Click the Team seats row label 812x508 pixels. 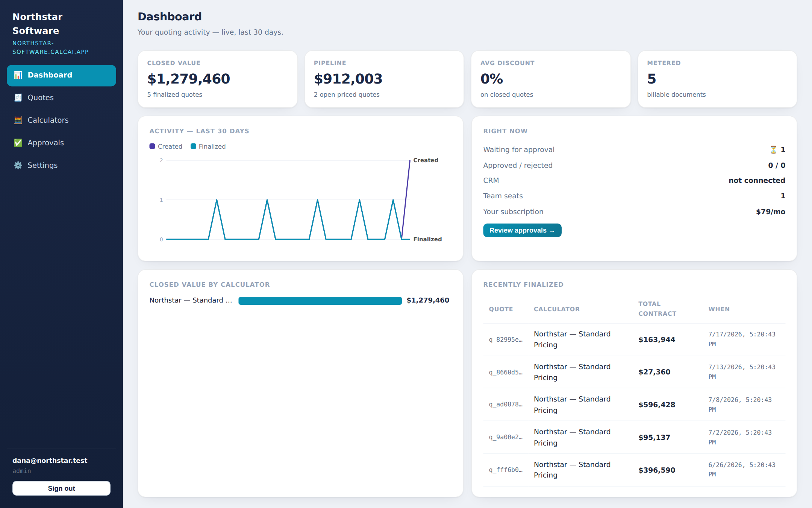tap(503, 196)
